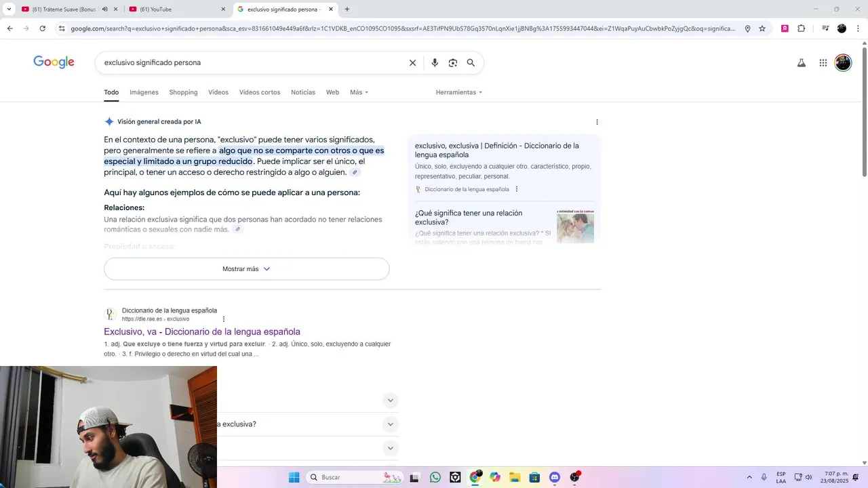Clear the search box with the X icon
This screenshot has height=488, width=868.
tap(412, 62)
